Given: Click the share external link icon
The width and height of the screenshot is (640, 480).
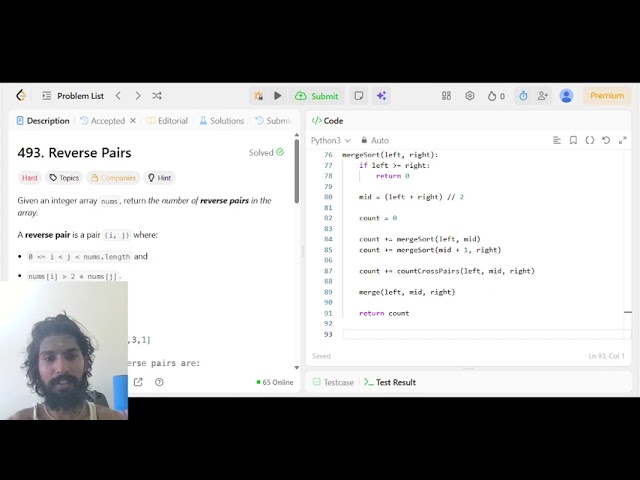Looking at the screenshot, I should coord(138,382).
